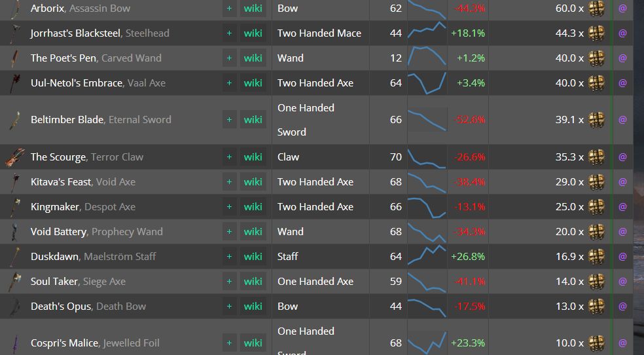Click Void Battery price history graph
Image resolution: width=644 pixels, height=355 pixels.
click(427, 232)
